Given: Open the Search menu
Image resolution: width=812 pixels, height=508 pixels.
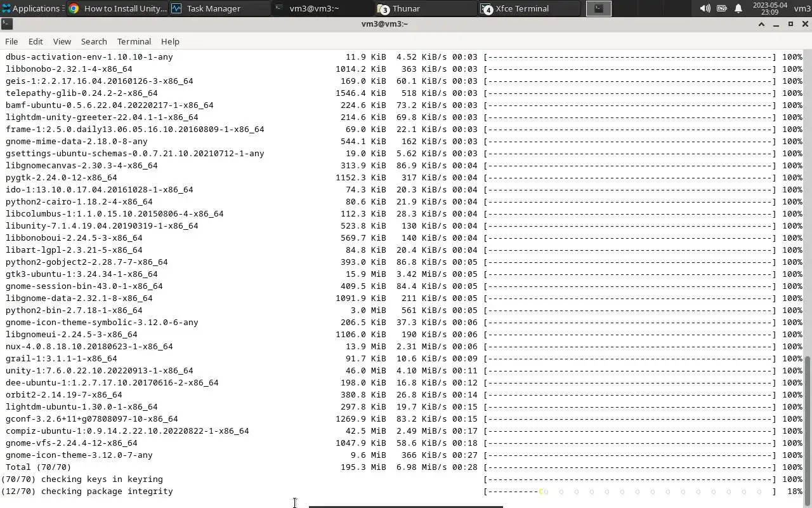Looking at the screenshot, I should click(x=94, y=41).
